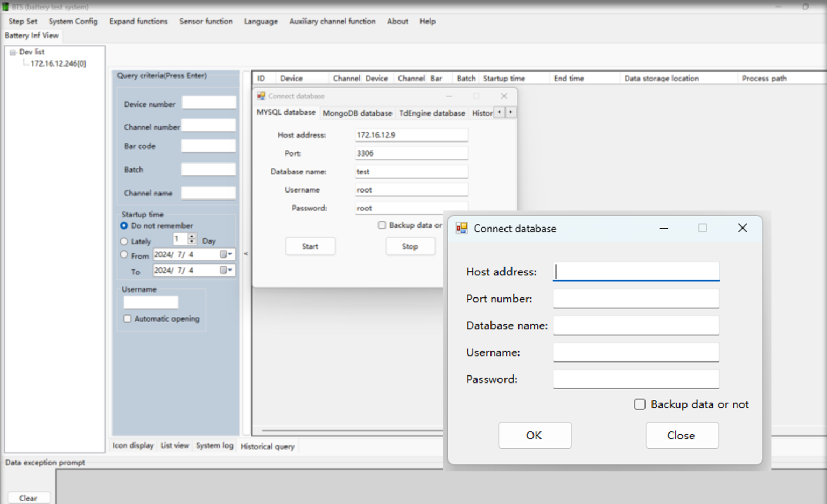Enable the Automatic opening checkbox
Viewport: 827px width, 504px height.
(127, 318)
